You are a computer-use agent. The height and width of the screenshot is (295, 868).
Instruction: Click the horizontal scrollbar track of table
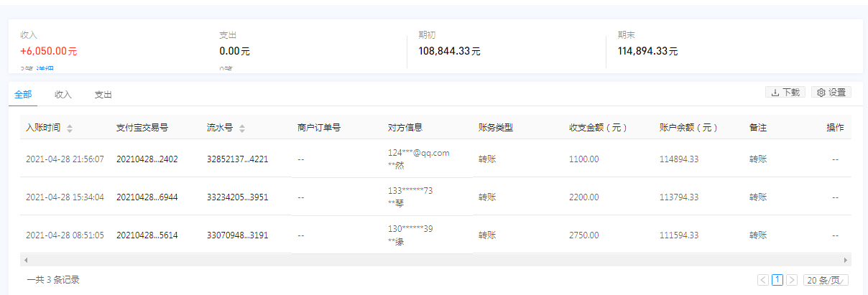click(431, 260)
